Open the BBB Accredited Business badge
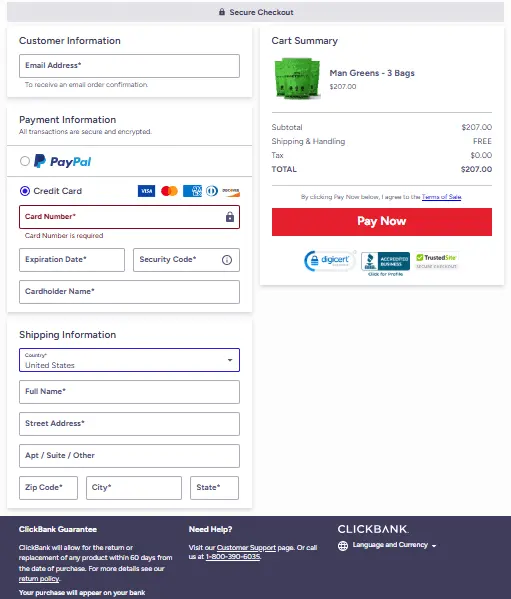Viewport: 511px width, 599px height. pyautogui.click(x=385, y=264)
